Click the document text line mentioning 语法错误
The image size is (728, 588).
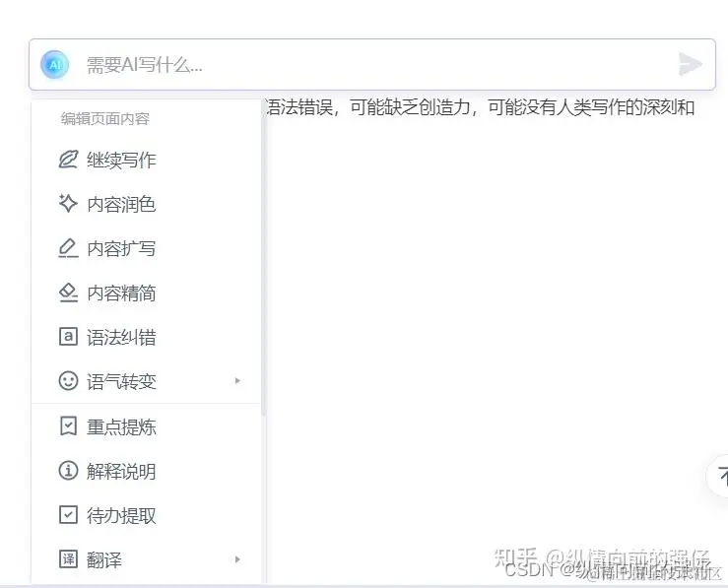480,107
